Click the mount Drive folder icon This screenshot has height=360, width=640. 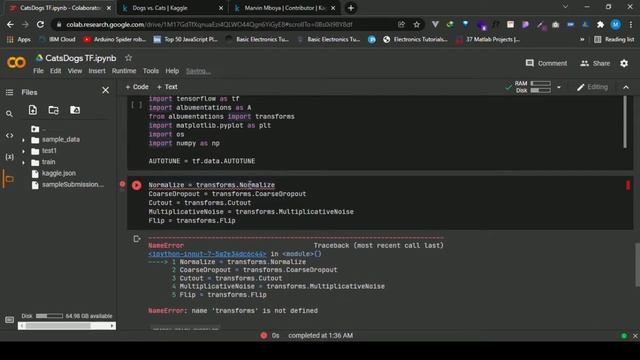click(75, 110)
